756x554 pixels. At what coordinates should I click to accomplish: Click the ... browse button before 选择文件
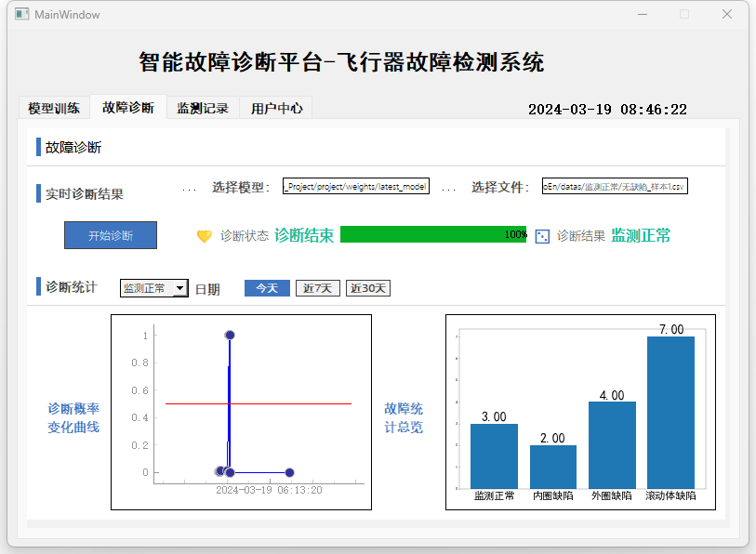pos(448,188)
